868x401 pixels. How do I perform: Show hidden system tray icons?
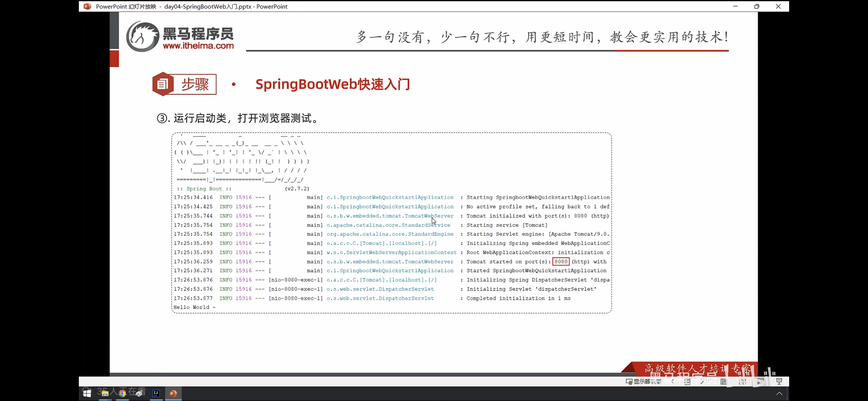pyautogui.click(x=779, y=393)
